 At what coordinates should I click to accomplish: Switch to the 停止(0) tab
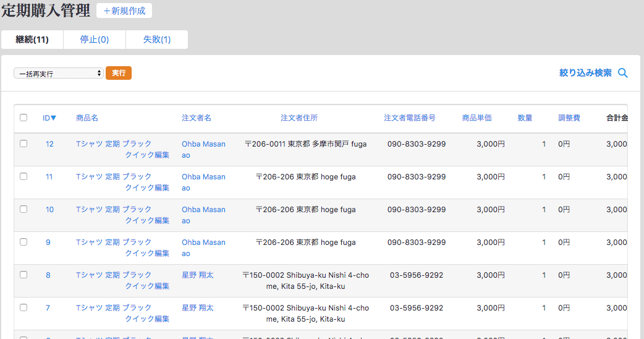tap(95, 40)
